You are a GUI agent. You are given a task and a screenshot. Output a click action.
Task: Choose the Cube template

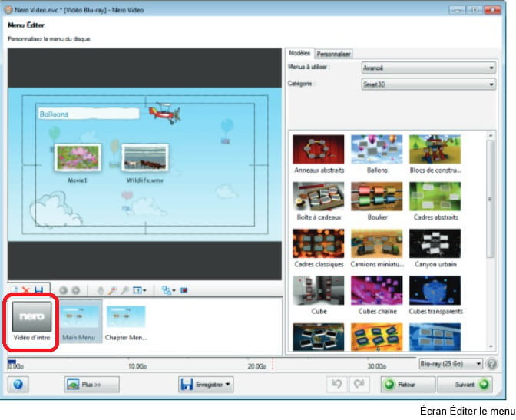point(319,295)
